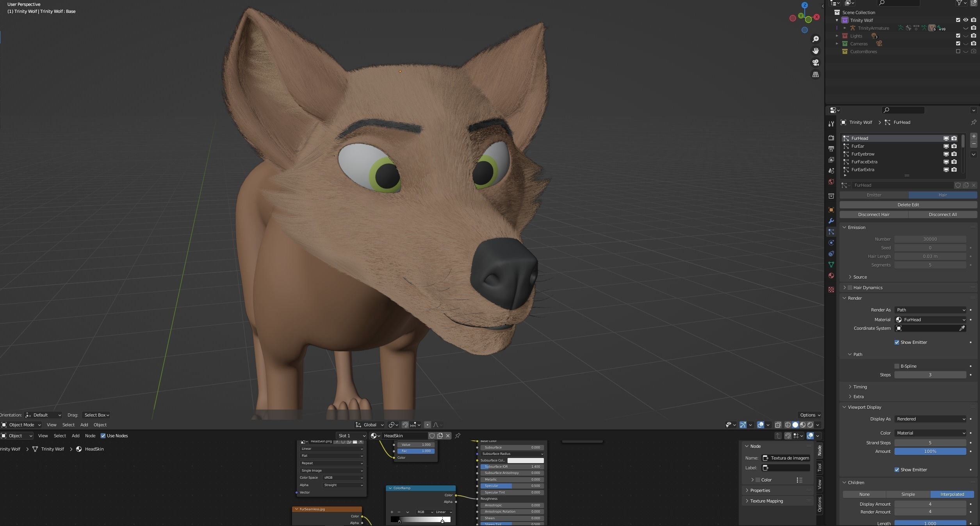Screen dimensions: 980x526
Task: Open the node editor Node menu
Action: (90, 436)
